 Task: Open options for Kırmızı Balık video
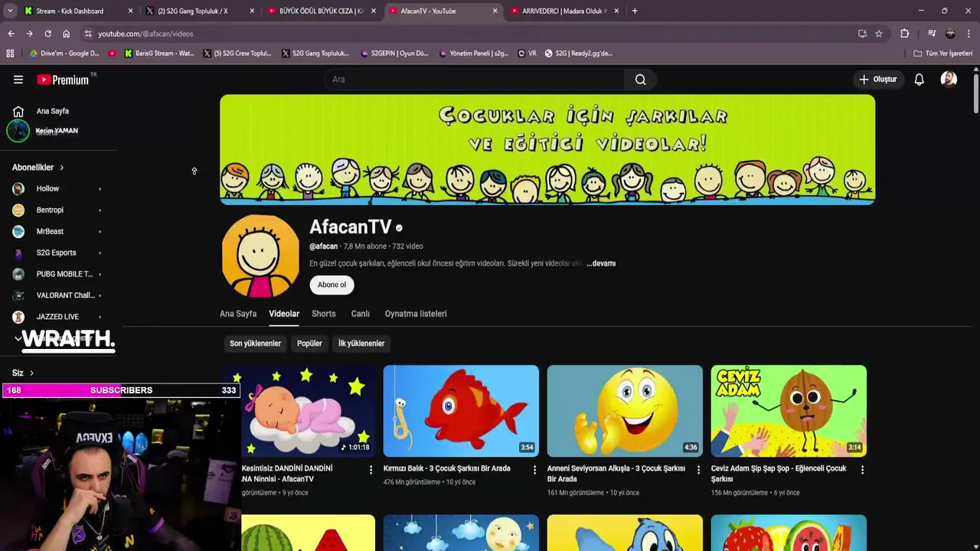(x=534, y=470)
